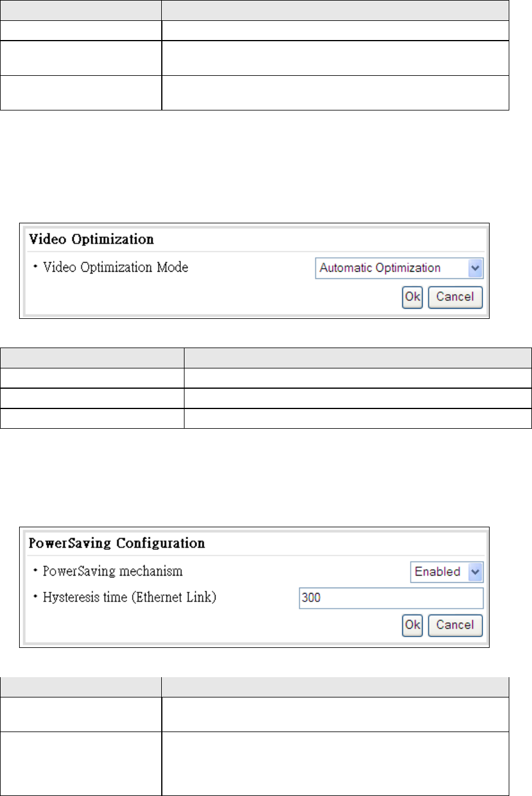Click the arrow beside Automatic Optimization
532x796 pixels.
pos(475,268)
